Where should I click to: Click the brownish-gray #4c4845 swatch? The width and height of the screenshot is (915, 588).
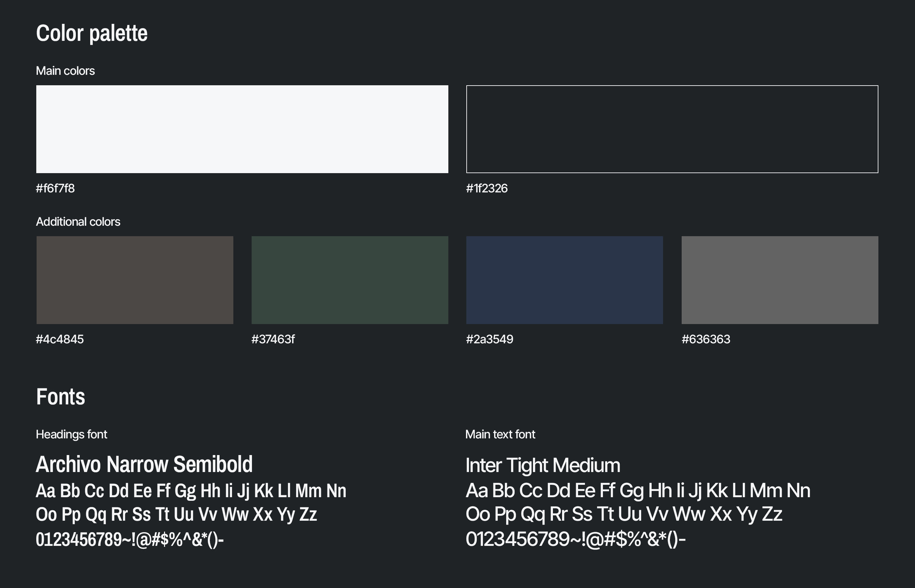(135, 280)
